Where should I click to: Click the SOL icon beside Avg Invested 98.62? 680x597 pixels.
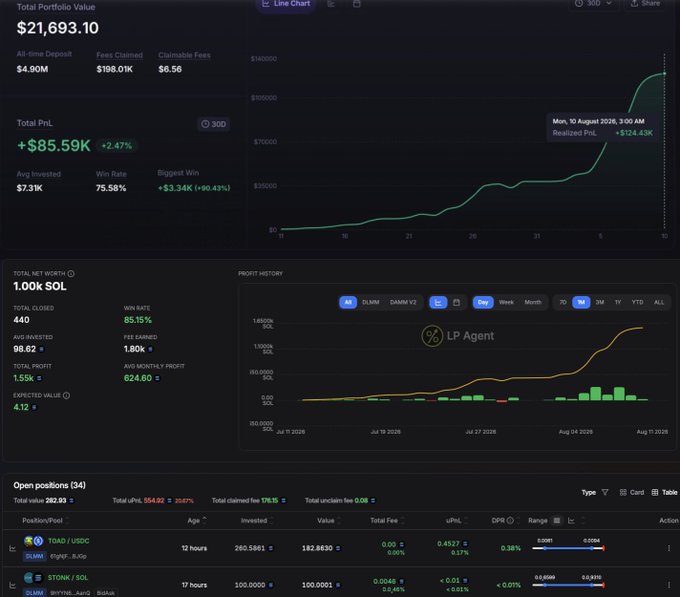tap(42, 349)
